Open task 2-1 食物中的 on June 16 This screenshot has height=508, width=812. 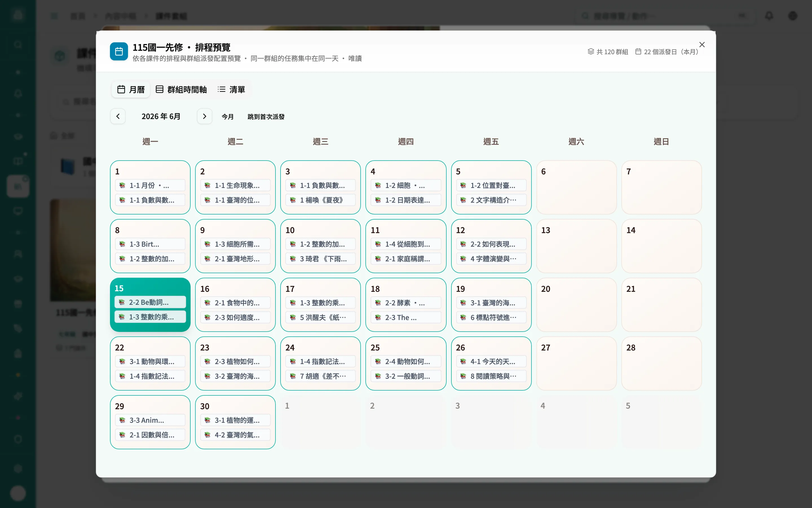235,303
